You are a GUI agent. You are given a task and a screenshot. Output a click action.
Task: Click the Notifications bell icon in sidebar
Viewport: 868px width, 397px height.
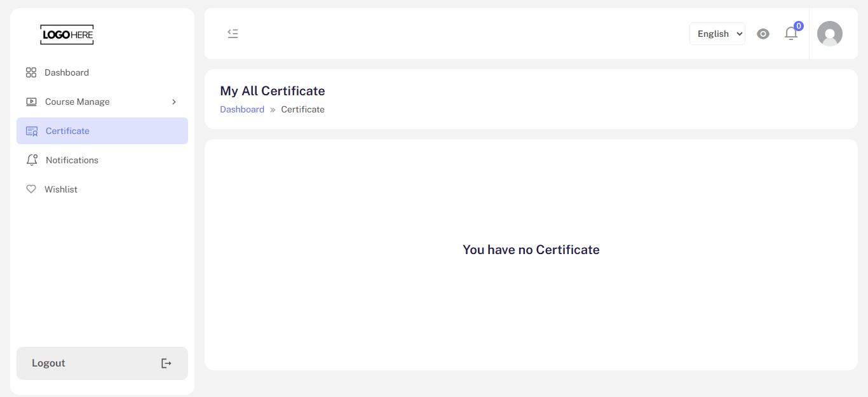[x=32, y=160]
